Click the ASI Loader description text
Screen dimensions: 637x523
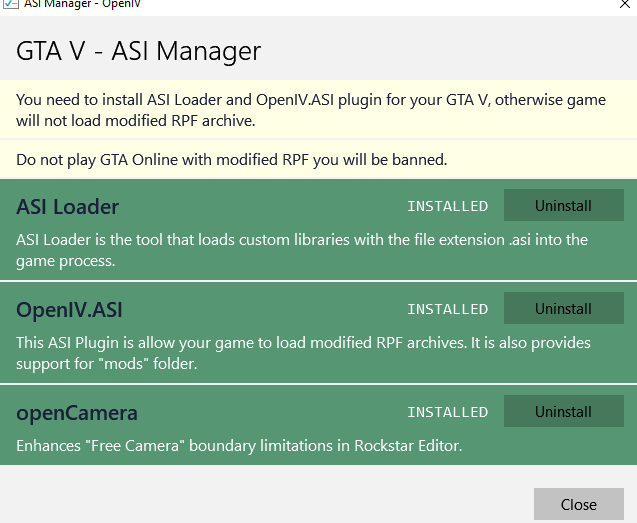pyautogui.click(x=302, y=250)
